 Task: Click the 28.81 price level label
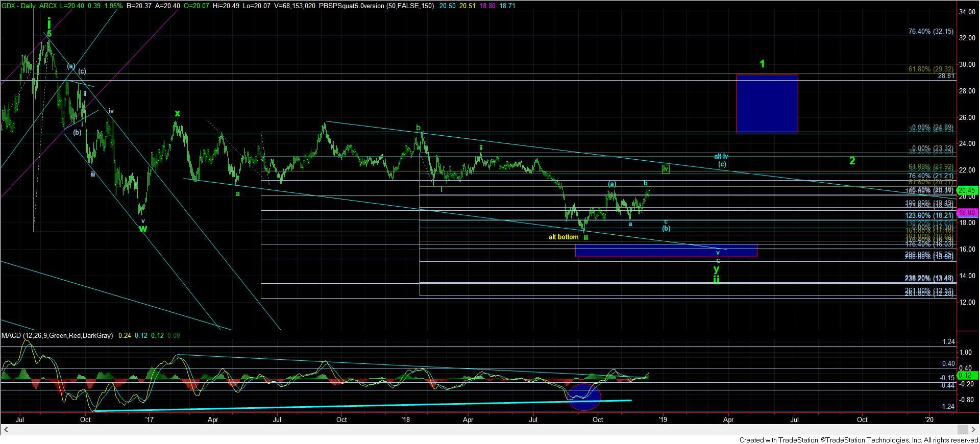[x=946, y=76]
